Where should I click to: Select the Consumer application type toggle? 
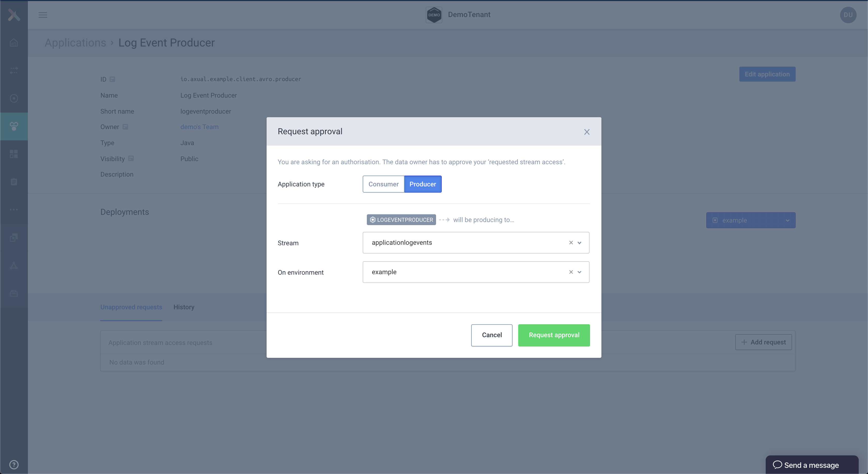[x=383, y=184]
